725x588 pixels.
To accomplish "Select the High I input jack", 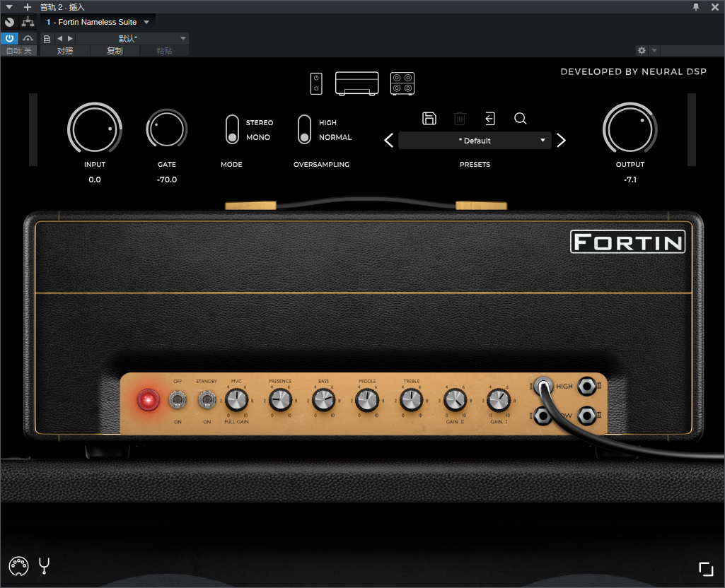I will click(x=543, y=386).
